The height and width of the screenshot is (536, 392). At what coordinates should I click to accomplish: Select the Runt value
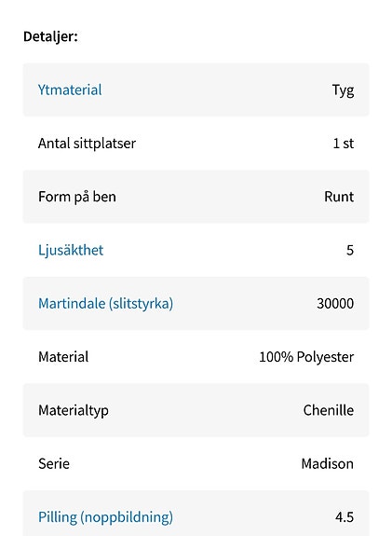pos(339,197)
